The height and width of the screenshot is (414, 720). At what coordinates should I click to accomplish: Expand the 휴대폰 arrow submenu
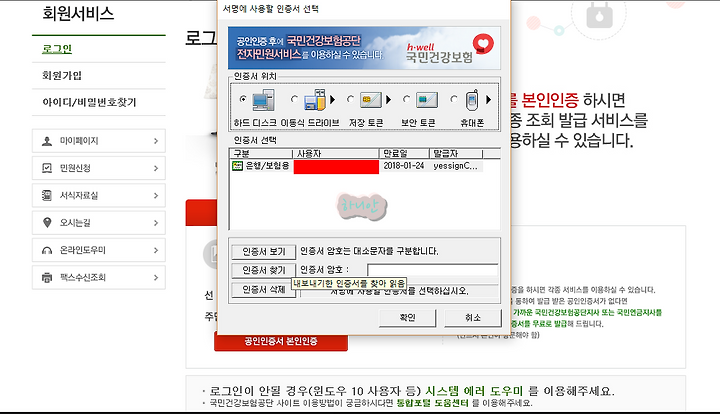[489, 100]
